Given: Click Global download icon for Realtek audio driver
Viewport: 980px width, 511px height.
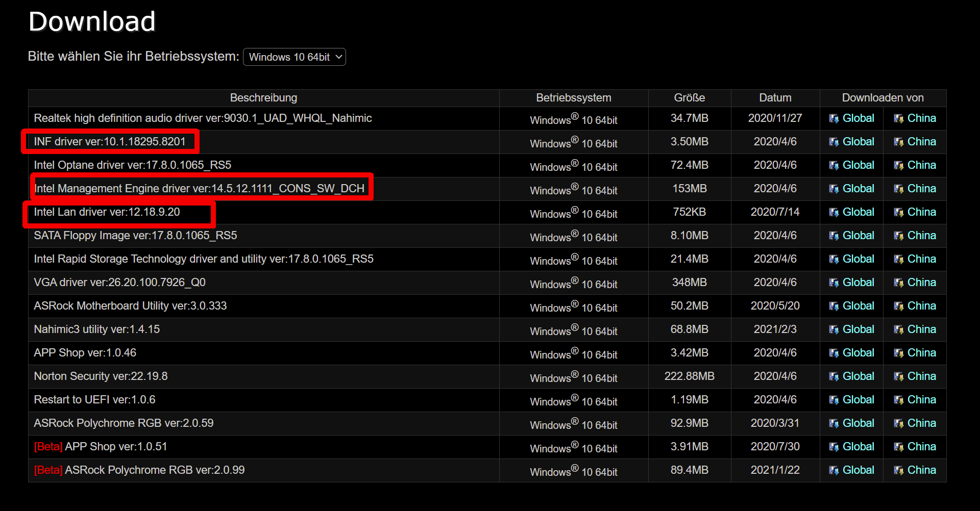Looking at the screenshot, I should tap(834, 118).
